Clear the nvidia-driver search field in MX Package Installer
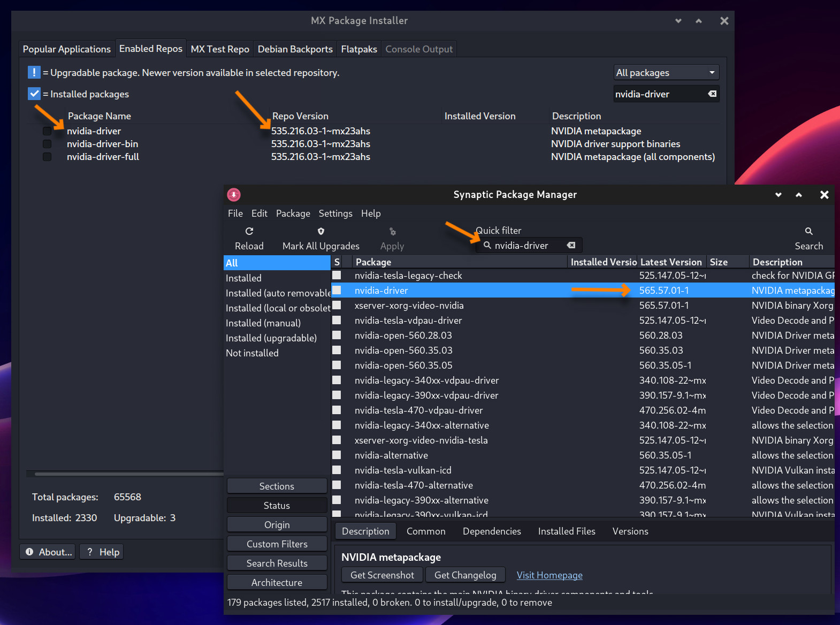This screenshot has height=625, width=840. (x=712, y=94)
